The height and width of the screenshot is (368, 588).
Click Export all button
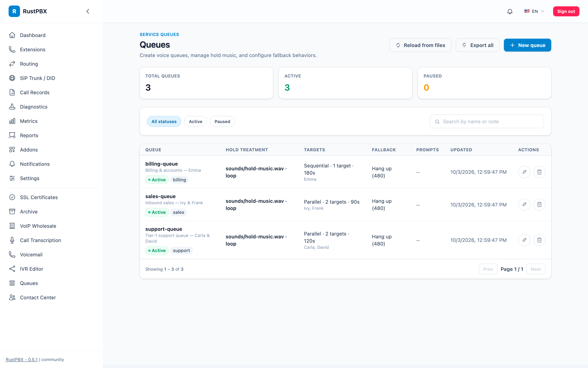coord(478,45)
